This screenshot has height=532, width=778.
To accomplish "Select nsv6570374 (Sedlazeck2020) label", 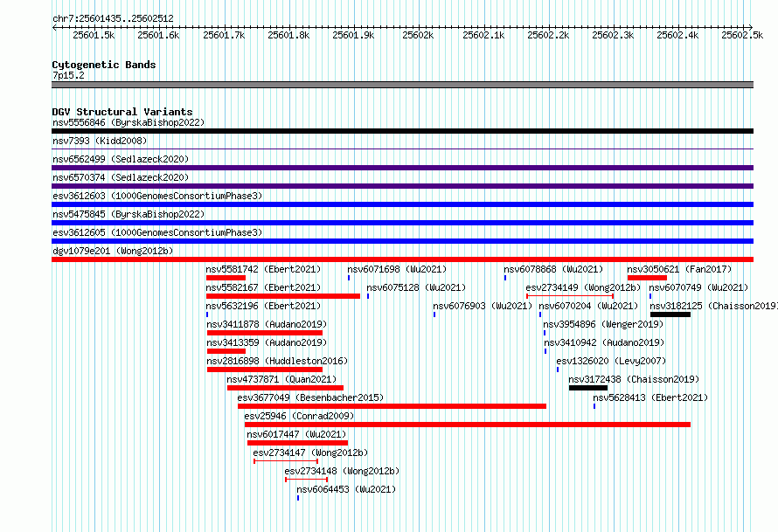I will tap(121, 177).
